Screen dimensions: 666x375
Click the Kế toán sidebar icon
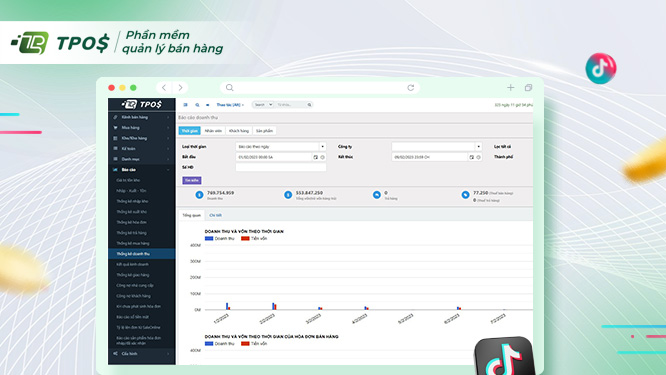[115, 149]
